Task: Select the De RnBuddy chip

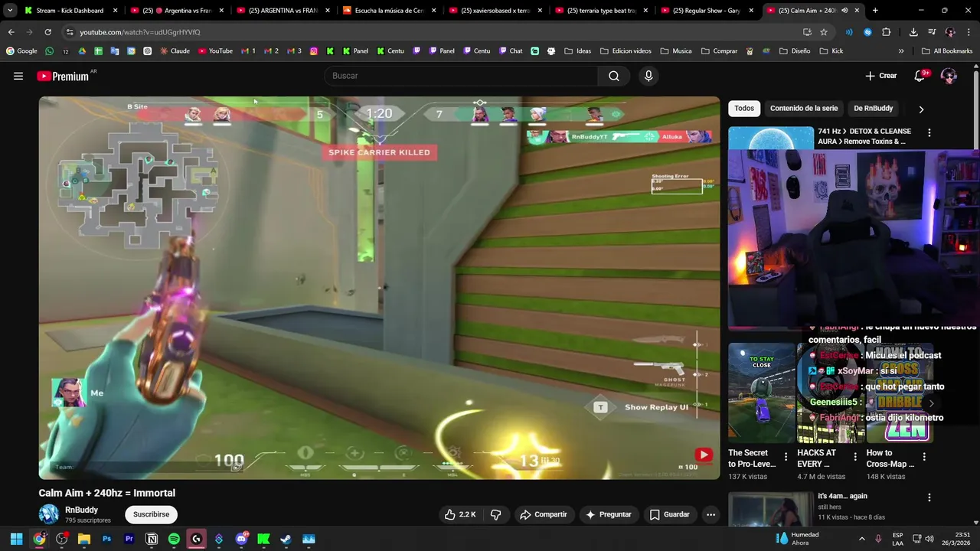Action: click(874, 109)
